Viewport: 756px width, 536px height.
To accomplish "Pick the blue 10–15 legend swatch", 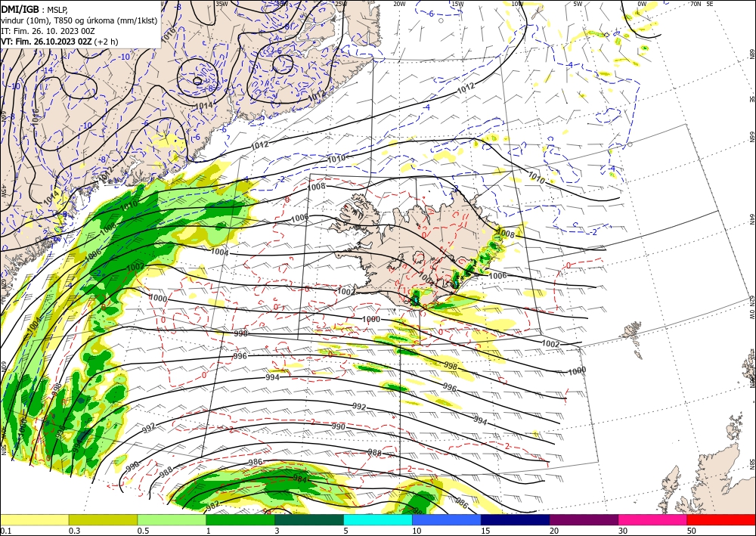I will (x=447, y=519).
